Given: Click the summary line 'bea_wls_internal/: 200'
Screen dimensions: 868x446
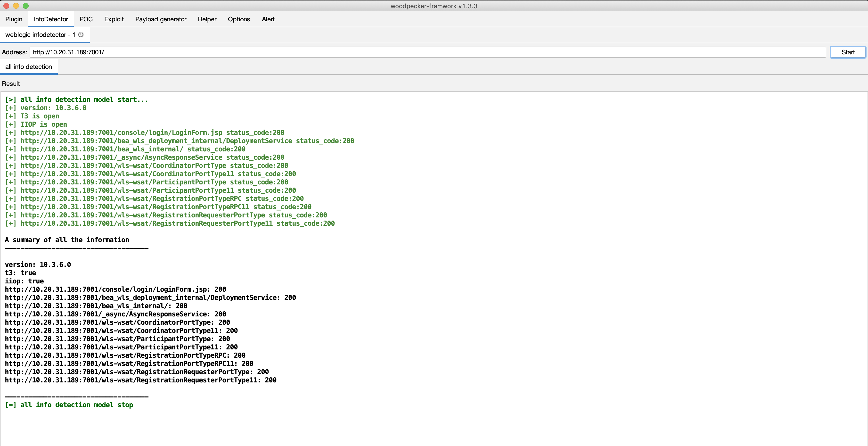Looking at the screenshot, I should point(96,306).
